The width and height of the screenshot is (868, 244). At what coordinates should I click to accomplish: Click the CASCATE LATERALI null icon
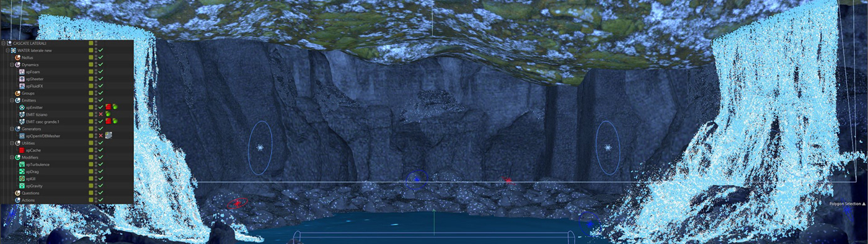pyautogui.click(x=9, y=43)
